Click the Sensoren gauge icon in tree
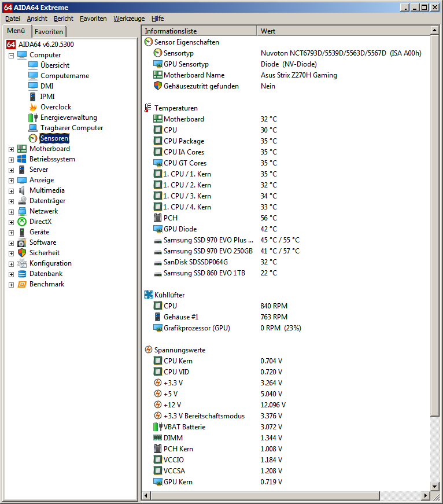The image size is (443, 504). (x=33, y=138)
